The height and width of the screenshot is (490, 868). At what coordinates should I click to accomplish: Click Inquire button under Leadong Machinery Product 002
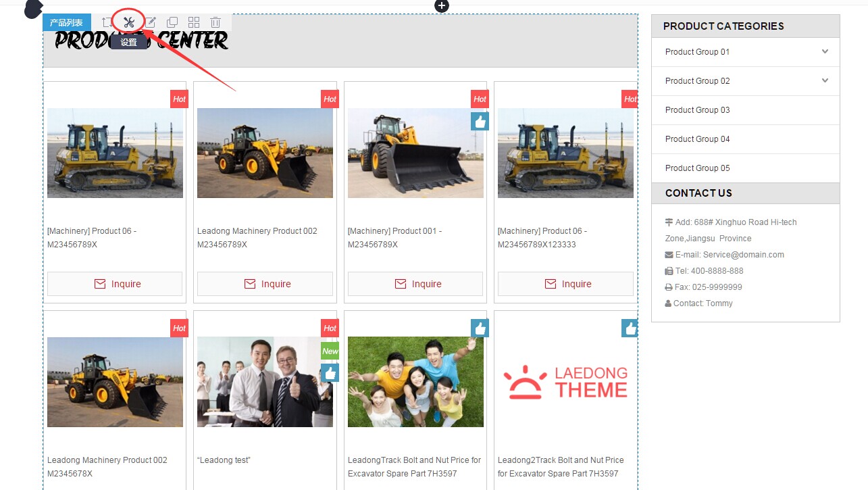265,284
